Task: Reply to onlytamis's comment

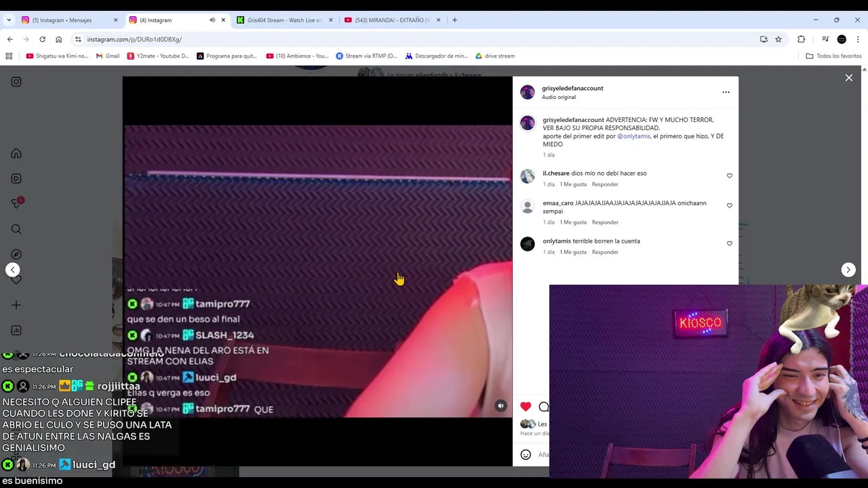Action: [x=605, y=252]
